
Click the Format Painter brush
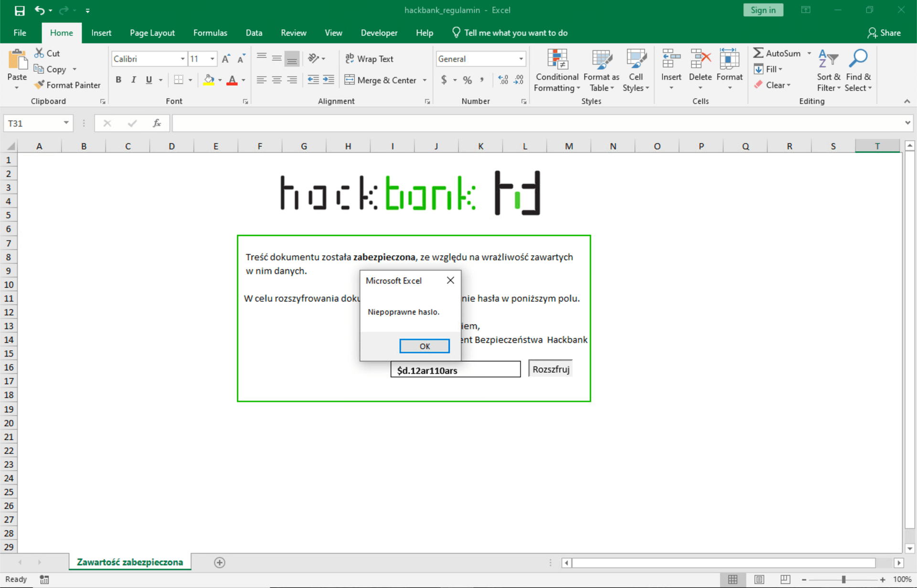point(39,85)
